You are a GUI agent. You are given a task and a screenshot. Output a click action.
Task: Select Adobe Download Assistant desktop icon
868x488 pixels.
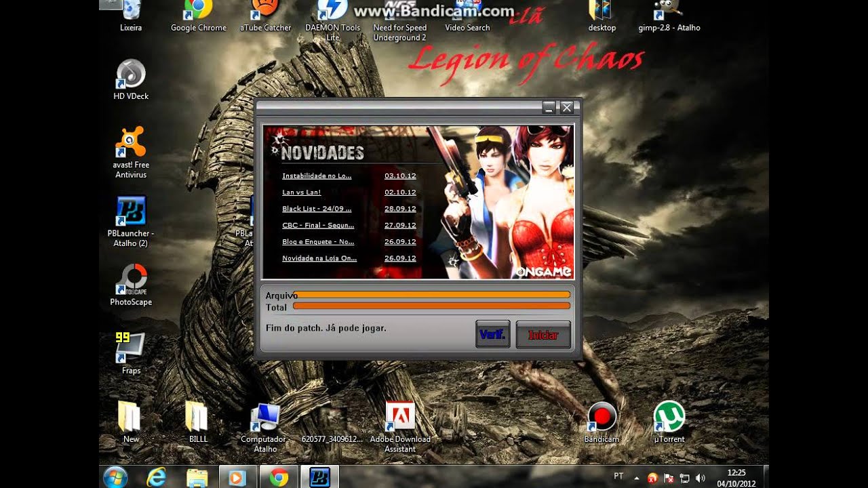[x=400, y=427]
